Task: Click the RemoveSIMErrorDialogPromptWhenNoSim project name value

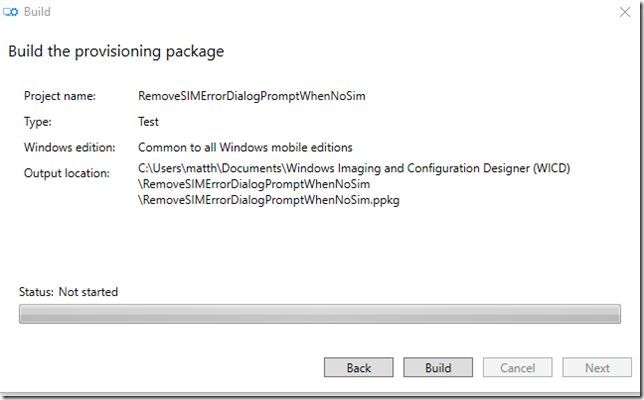Action: [x=252, y=96]
